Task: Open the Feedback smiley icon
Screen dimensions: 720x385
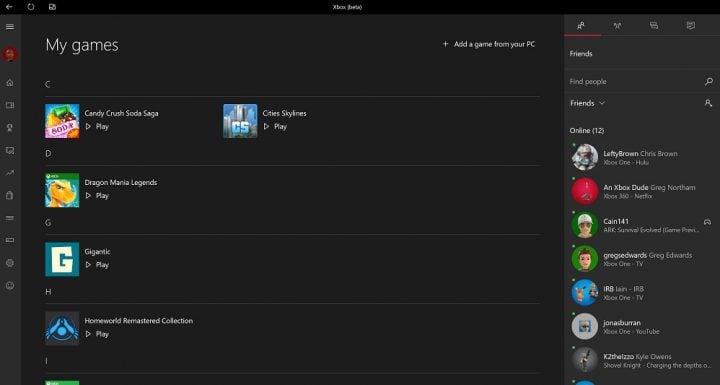Action: [x=10, y=285]
